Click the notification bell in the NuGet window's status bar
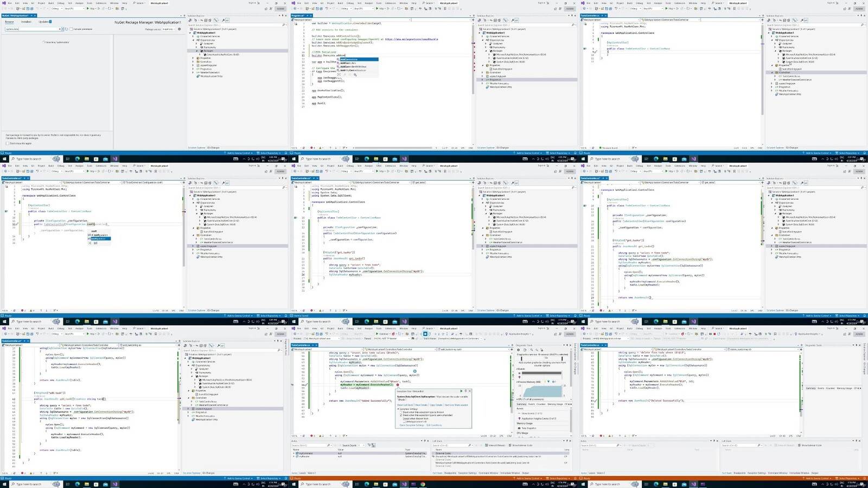Viewport: 868px width, 488px height. tap(285, 153)
